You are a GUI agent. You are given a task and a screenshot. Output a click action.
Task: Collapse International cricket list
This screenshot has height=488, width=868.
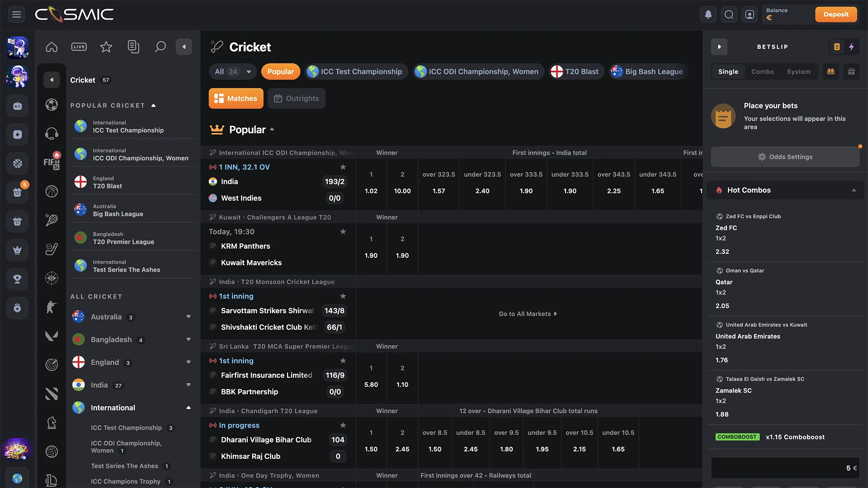point(189,408)
